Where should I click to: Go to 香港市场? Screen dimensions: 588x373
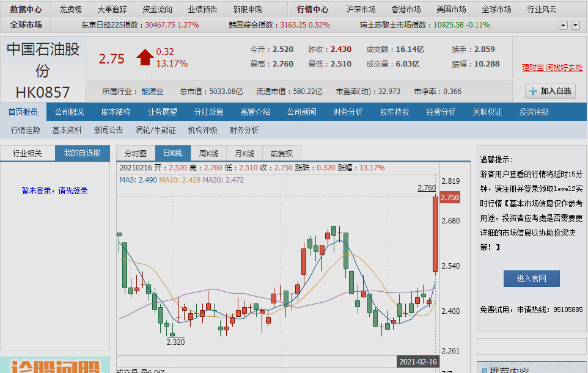coord(406,9)
